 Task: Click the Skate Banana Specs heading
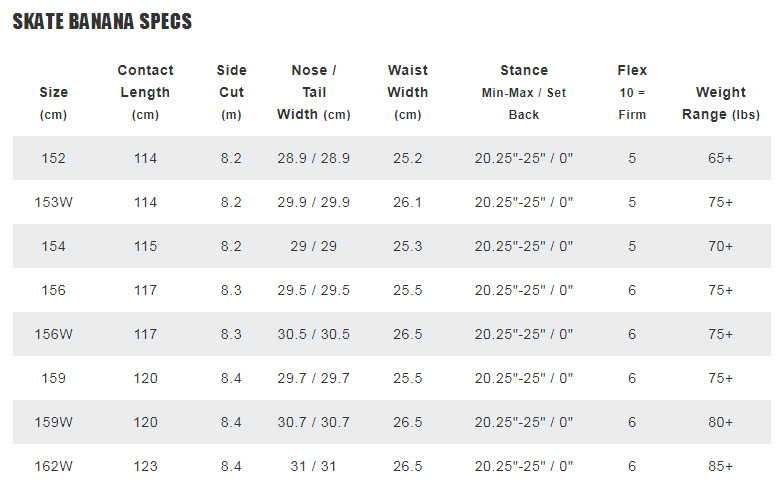(102, 21)
